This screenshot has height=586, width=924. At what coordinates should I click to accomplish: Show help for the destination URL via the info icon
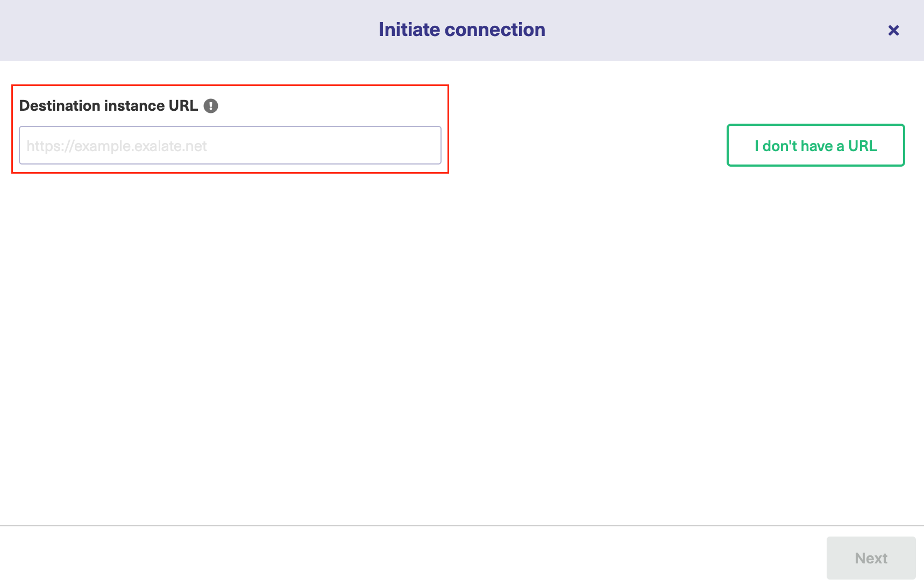point(211,106)
